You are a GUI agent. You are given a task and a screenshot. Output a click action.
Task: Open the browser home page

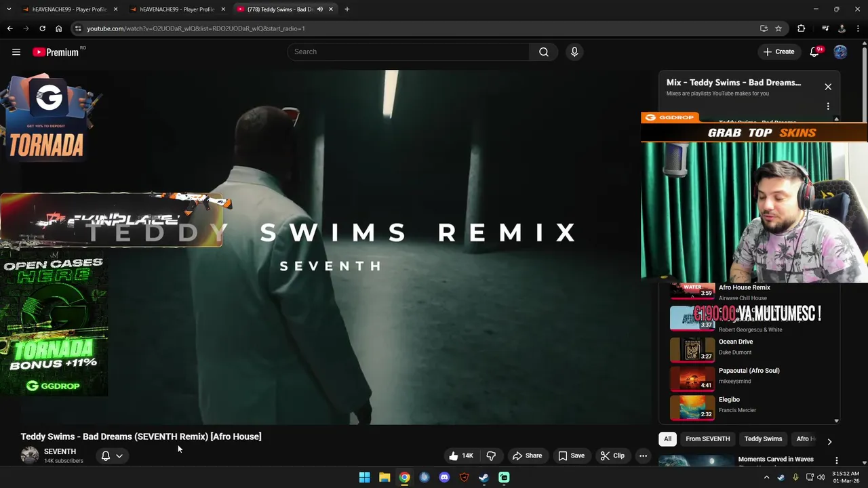pyautogui.click(x=58, y=28)
